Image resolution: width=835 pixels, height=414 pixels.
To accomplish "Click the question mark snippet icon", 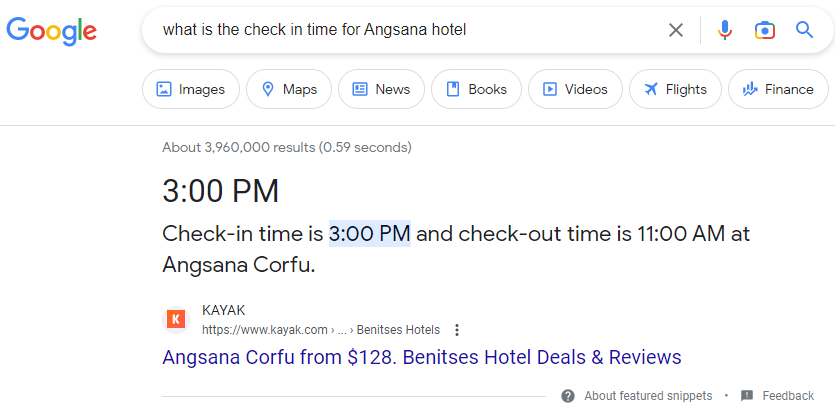I will [x=568, y=396].
